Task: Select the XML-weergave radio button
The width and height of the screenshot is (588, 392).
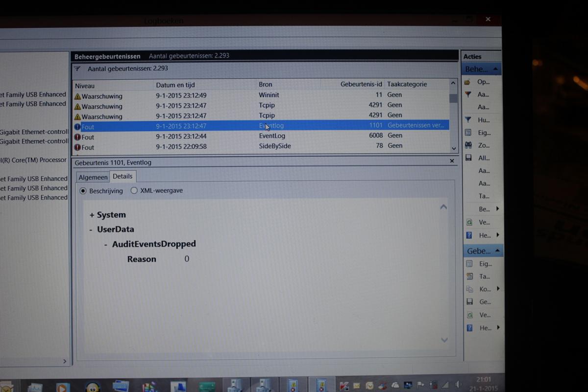Action: click(x=134, y=191)
